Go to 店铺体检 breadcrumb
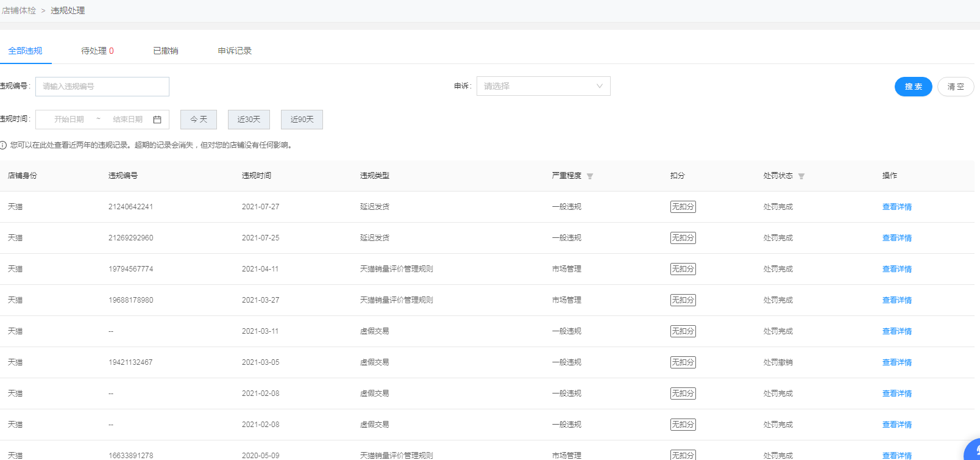980x460 pixels. 20,11
